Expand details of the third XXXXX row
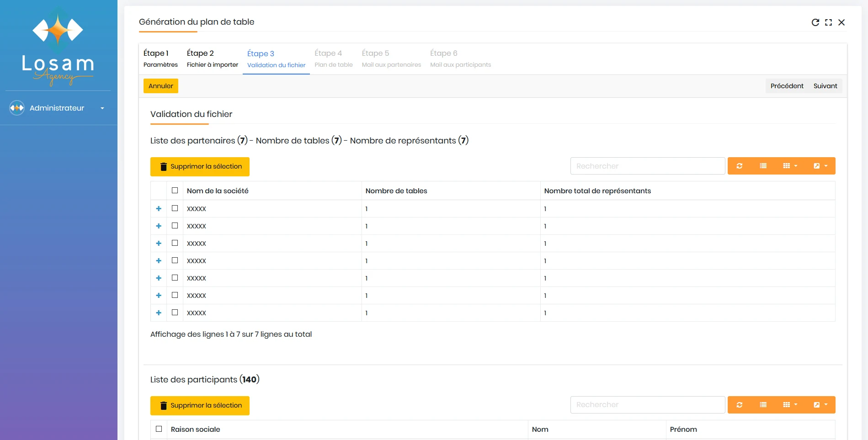 pyautogui.click(x=159, y=244)
